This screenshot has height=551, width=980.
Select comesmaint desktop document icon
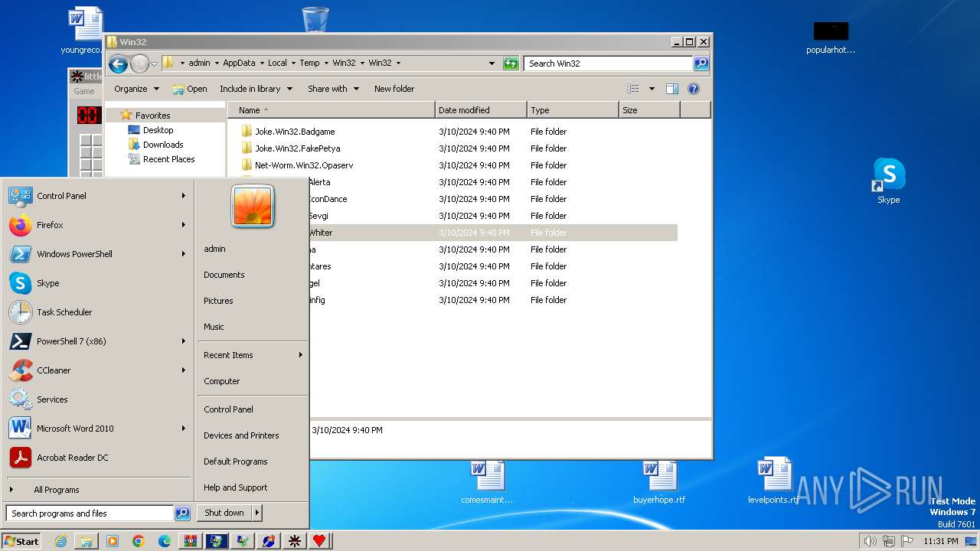(487, 482)
